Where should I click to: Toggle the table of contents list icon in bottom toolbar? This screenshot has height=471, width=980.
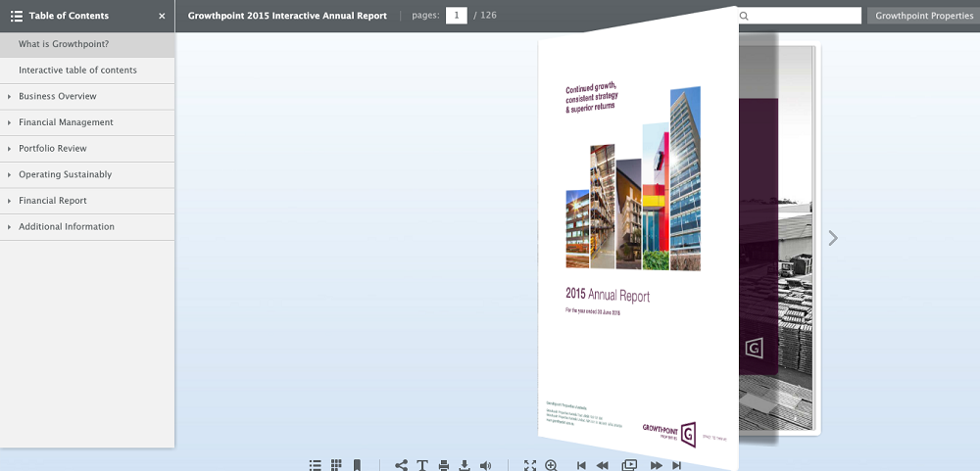point(316,465)
